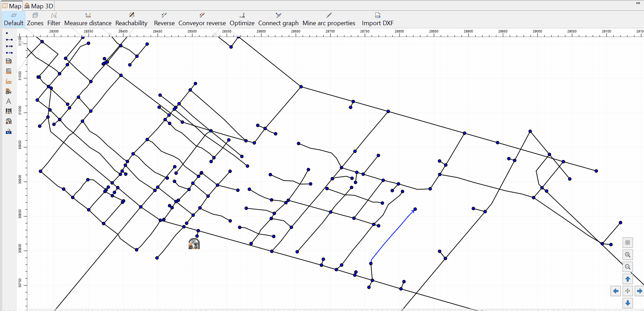Pick the blue directed arc tool

coord(9,53)
